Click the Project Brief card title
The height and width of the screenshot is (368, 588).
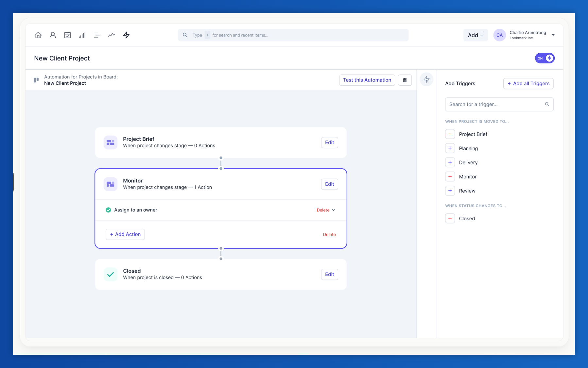point(139,139)
